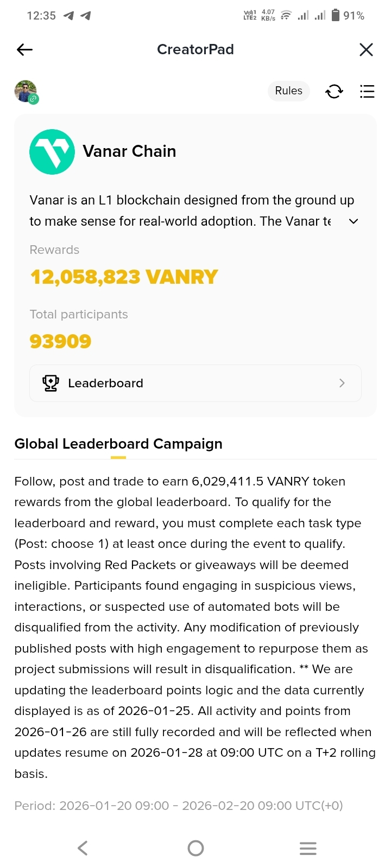Open the Android recent apps button
The image size is (391, 868).
click(308, 848)
